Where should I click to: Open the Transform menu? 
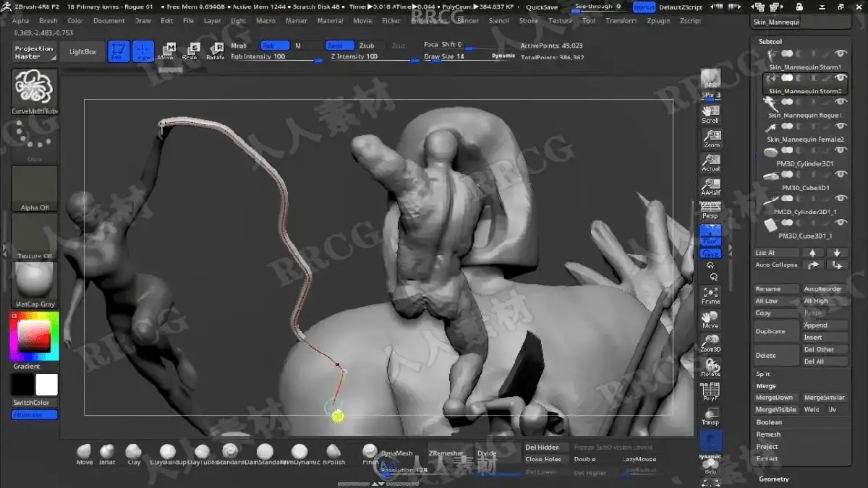point(621,21)
